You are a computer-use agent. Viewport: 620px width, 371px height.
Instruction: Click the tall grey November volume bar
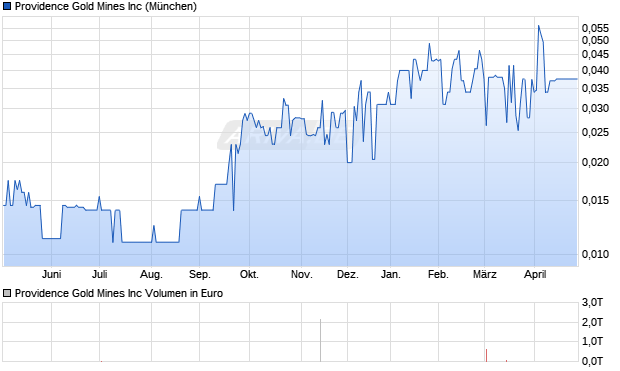pos(320,340)
